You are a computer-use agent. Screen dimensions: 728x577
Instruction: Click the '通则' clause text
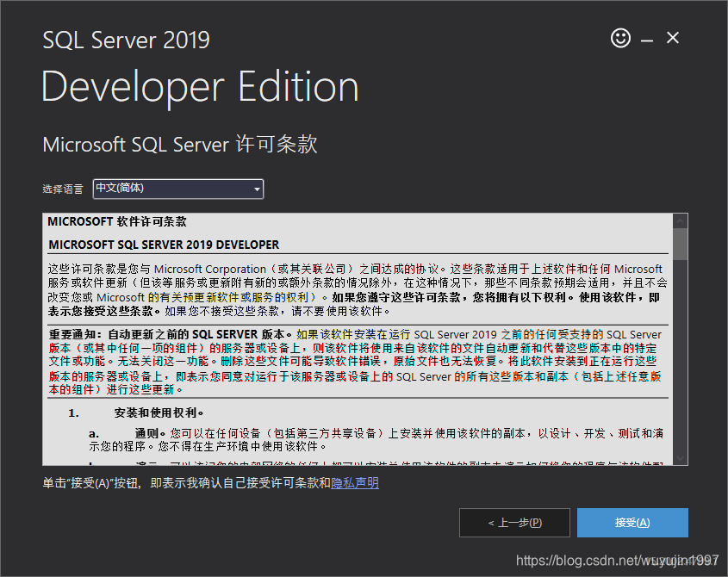coord(376,439)
